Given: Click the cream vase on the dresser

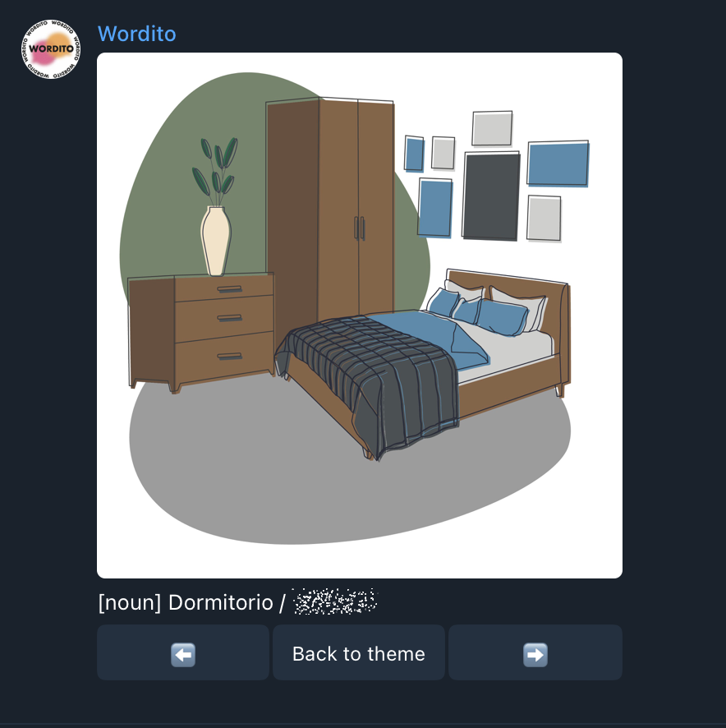Looking at the screenshot, I should (215, 241).
